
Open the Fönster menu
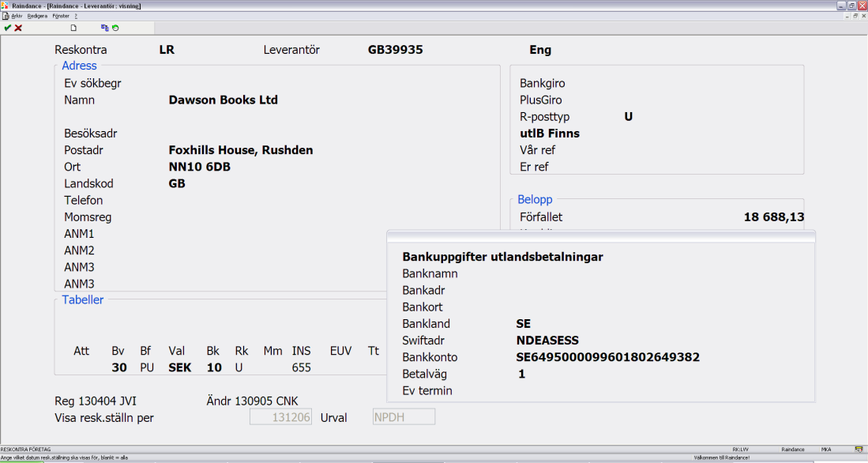coord(61,16)
